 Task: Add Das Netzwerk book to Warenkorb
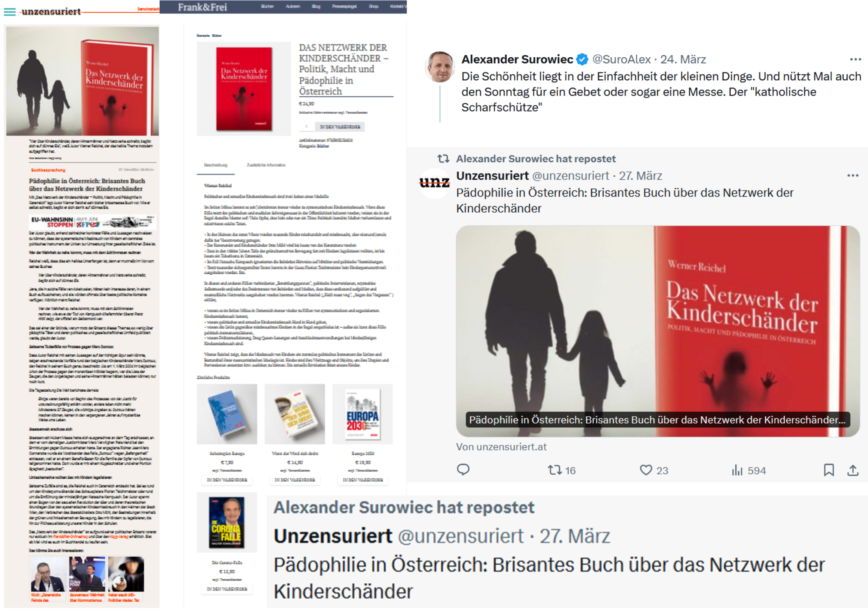[340, 127]
